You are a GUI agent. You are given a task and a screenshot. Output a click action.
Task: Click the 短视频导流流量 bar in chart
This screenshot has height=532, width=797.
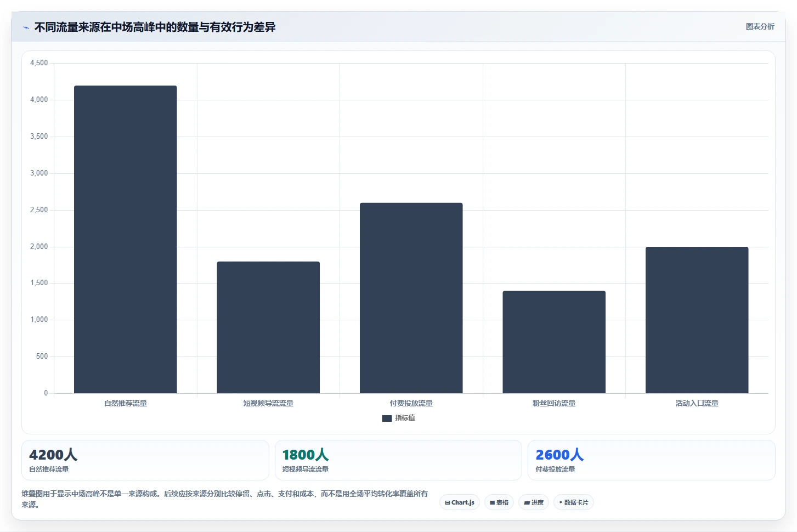(268, 327)
